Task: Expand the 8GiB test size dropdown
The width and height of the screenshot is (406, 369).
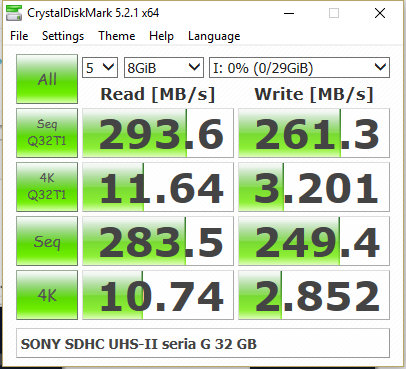Action: tap(164, 68)
